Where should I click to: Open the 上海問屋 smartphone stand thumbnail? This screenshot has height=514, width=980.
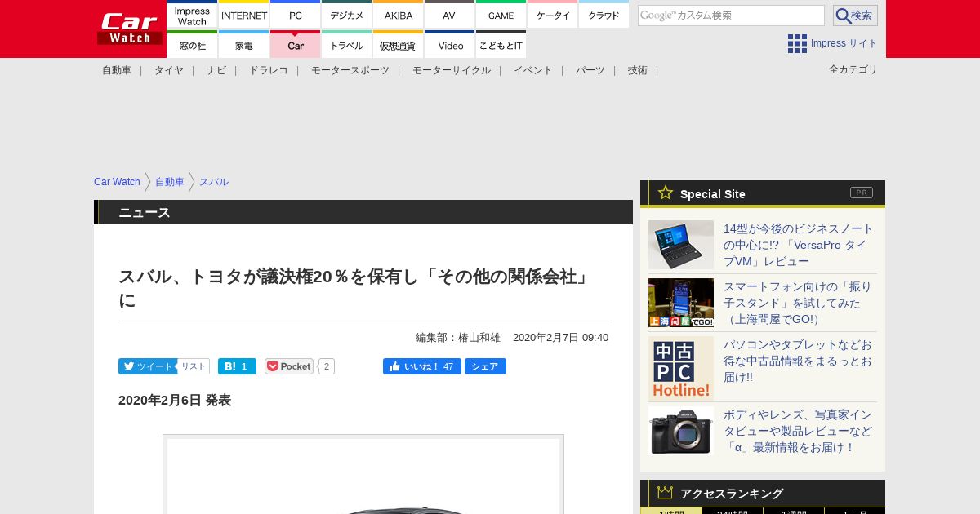(x=681, y=303)
